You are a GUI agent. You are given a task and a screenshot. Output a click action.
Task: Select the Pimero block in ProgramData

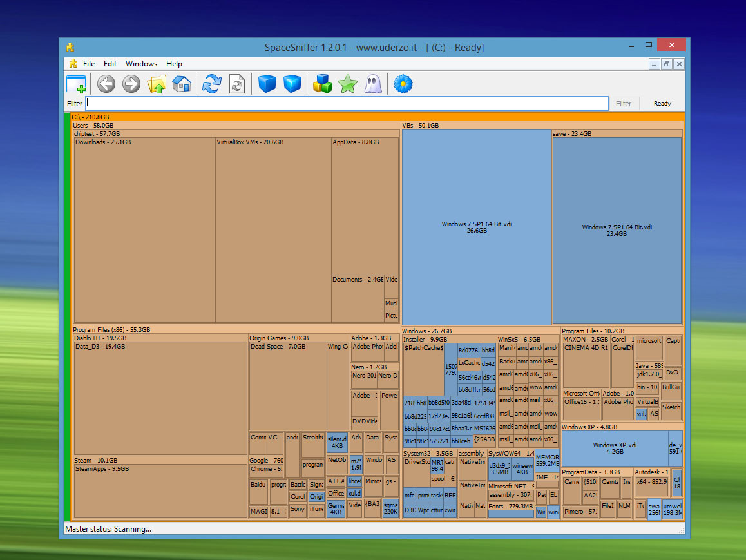coord(581,512)
